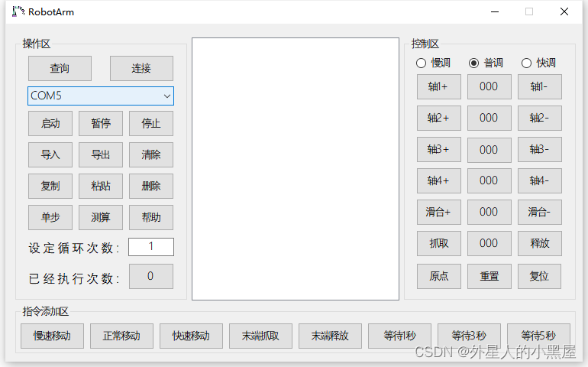The image size is (588, 367).
Task: Add a 等待5秒 wait instruction
Action: coord(538,336)
